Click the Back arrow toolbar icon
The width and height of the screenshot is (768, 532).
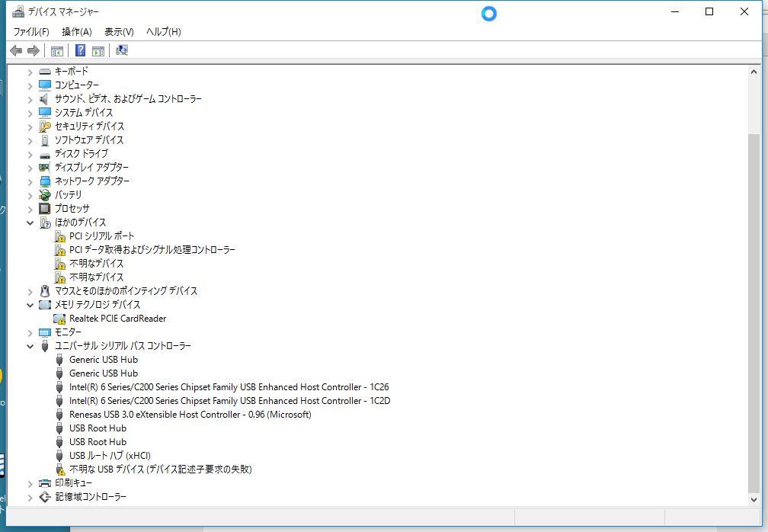pyautogui.click(x=16, y=50)
